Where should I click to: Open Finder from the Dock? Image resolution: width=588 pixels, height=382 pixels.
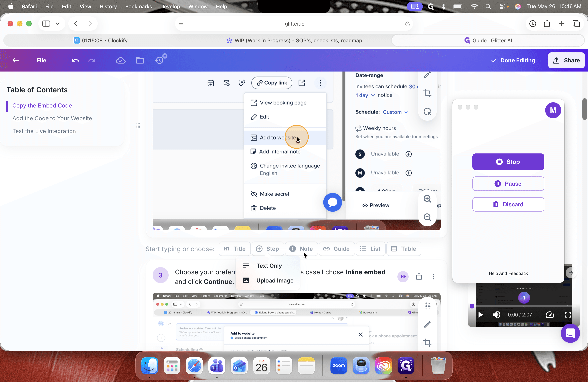tap(149, 365)
